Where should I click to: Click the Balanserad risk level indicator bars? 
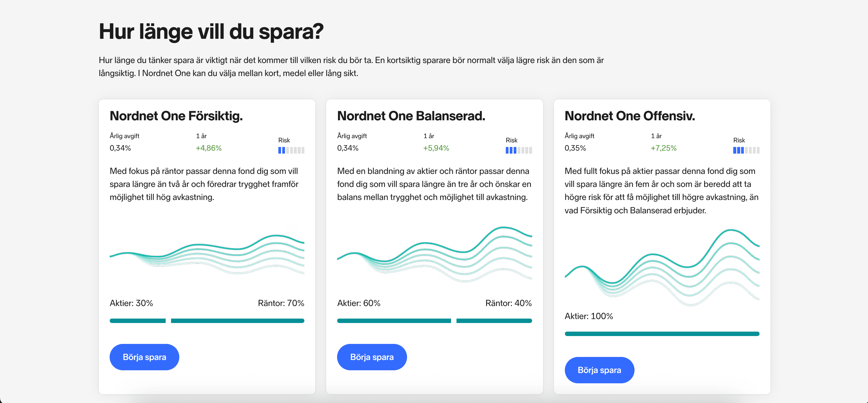(x=518, y=150)
